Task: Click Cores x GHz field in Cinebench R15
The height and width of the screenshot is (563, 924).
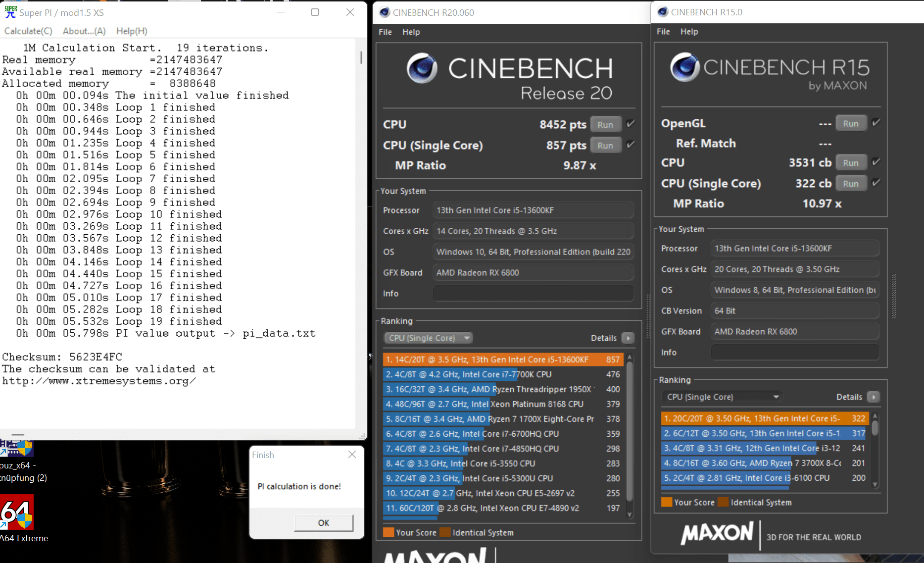Action: (x=795, y=269)
